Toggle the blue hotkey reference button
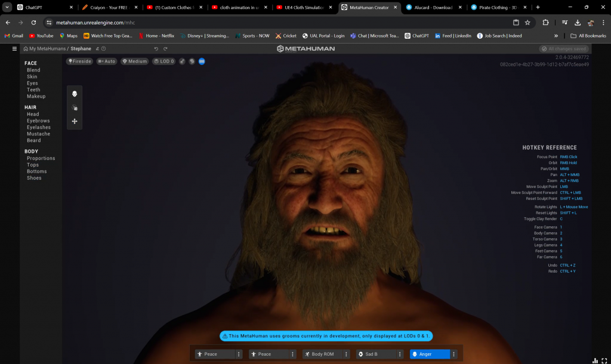 (x=202, y=61)
